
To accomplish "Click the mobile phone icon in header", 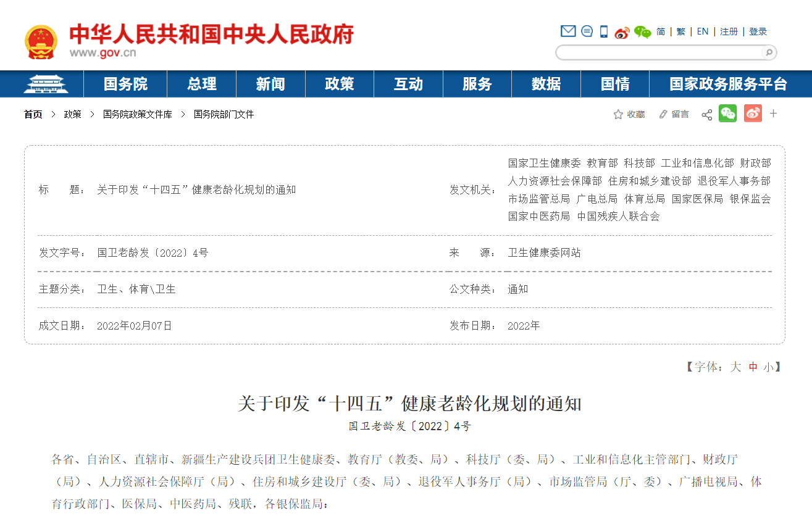I will pyautogui.click(x=604, y=31).
